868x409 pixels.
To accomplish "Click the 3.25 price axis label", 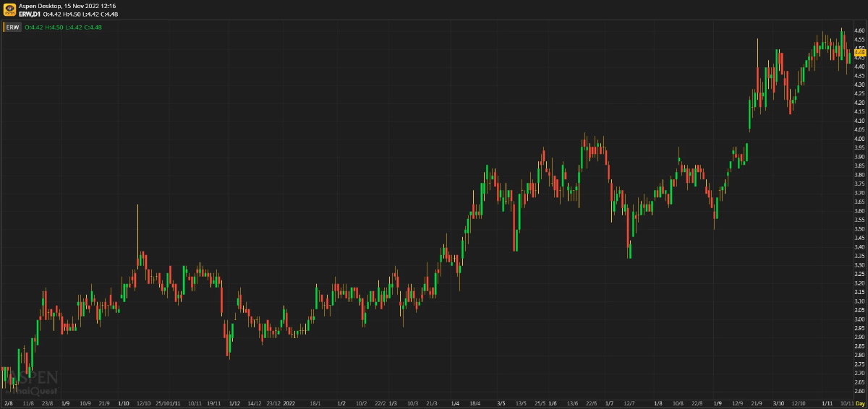I will point(859,274).
